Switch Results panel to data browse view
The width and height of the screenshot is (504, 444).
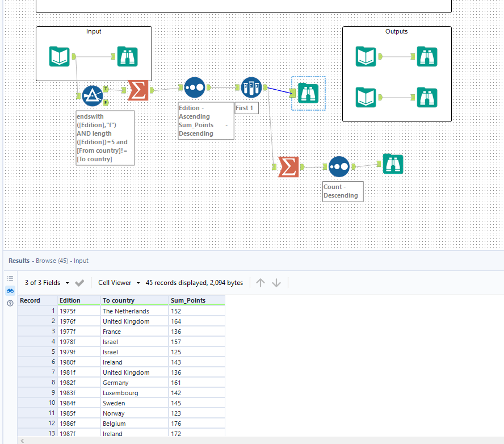tap(10, 291)
